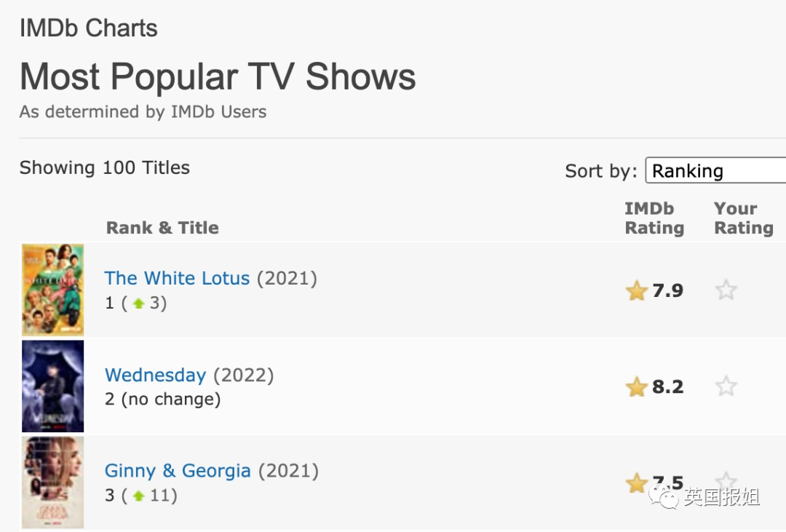786x532 pixels.
Task: Click the IMDb Charts heading
Action: 89,28
